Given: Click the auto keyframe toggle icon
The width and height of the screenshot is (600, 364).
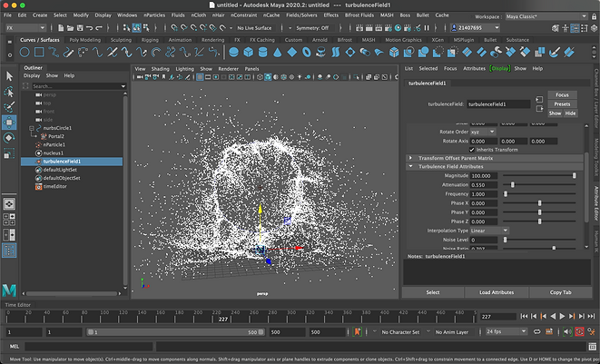Looking at the screenshot, I should (x=579, y=332).
